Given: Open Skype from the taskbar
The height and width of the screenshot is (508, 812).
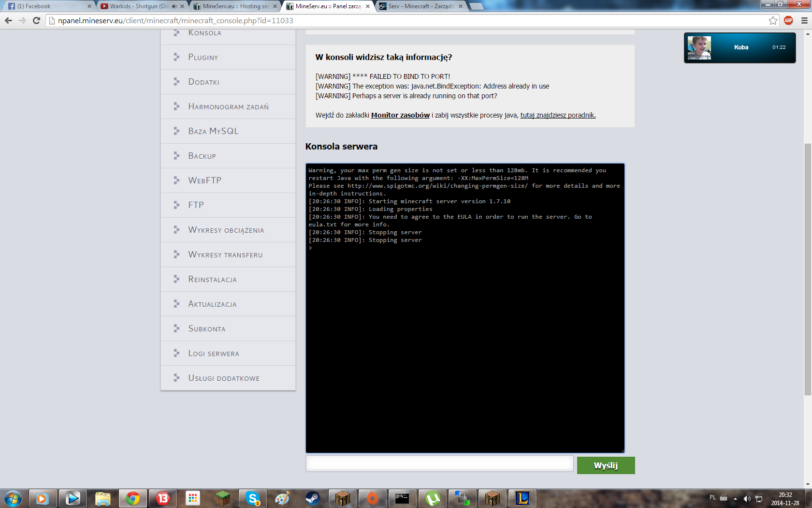Looking at the screenshot, I should pyautogui.click(x=252, y=498).
